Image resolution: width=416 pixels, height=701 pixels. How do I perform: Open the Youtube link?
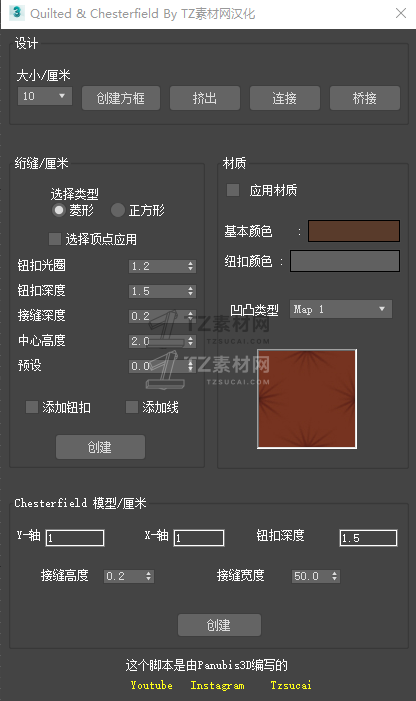tap(151, 685)
